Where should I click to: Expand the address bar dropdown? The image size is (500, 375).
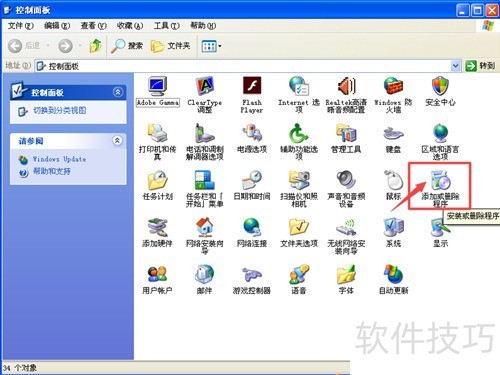[455, 66]
